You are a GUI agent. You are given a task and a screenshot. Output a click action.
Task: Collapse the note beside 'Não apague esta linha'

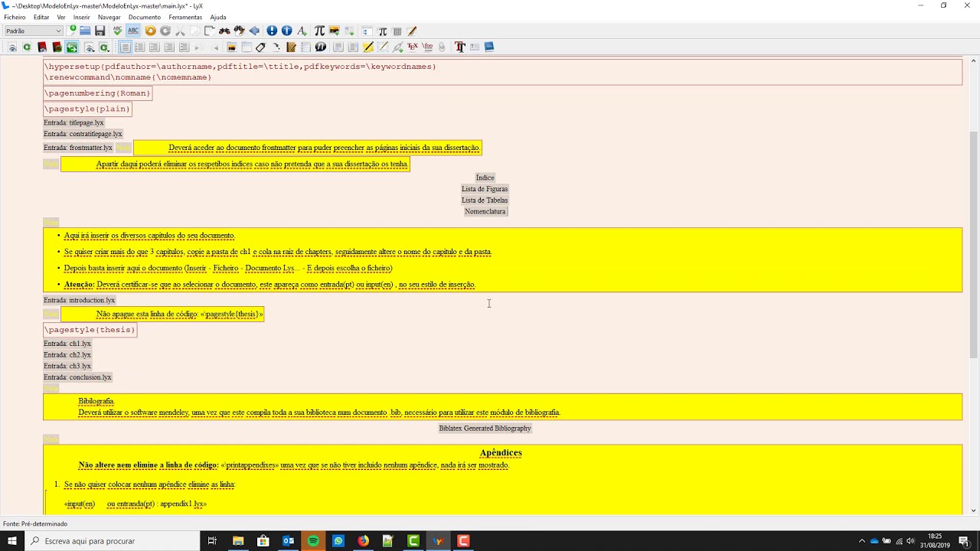pos(51,314)
